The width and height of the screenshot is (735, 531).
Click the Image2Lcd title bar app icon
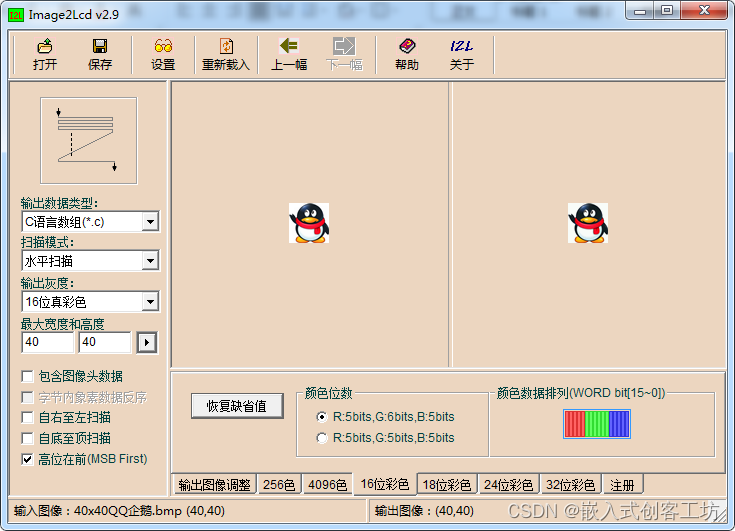[15, 15]
